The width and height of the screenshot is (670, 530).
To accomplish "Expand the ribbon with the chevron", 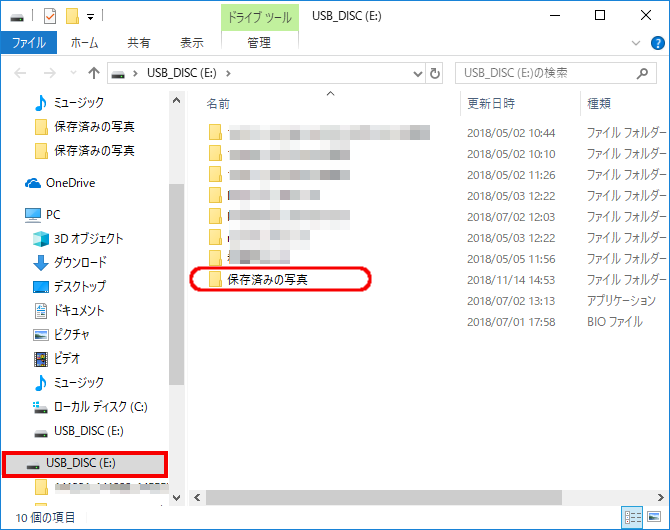I will [636, 43].
